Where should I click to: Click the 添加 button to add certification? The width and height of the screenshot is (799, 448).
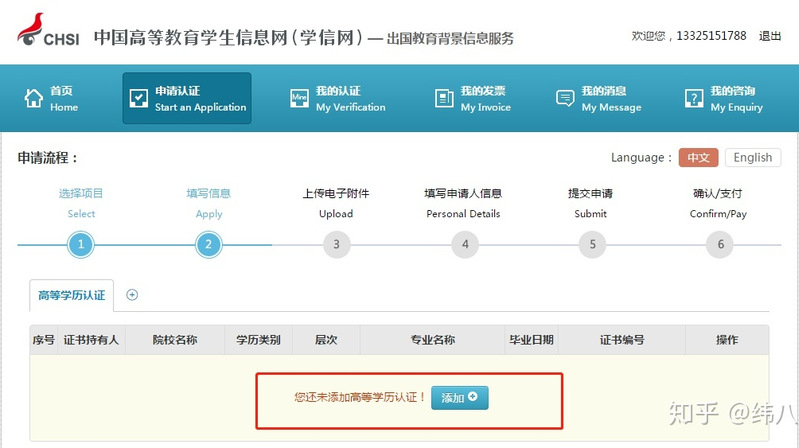coord(459,398)
